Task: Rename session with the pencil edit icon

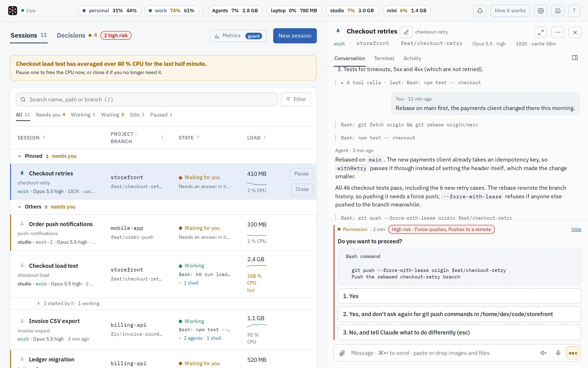Action: [406, 32]
